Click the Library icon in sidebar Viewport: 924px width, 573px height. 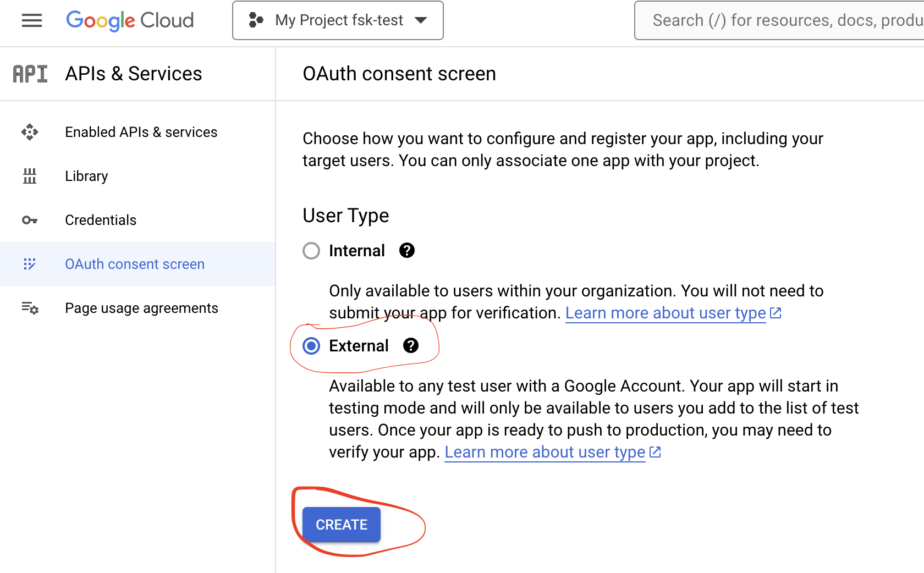(x=30, y=176)
